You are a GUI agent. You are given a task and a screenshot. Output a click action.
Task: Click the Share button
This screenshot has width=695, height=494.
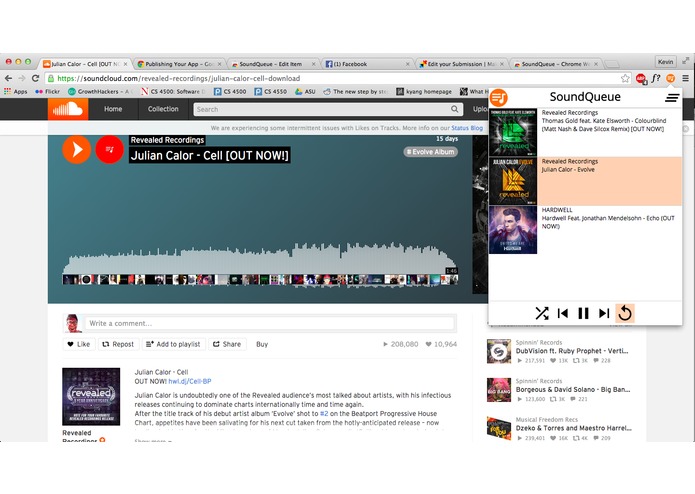click(227, 344)
